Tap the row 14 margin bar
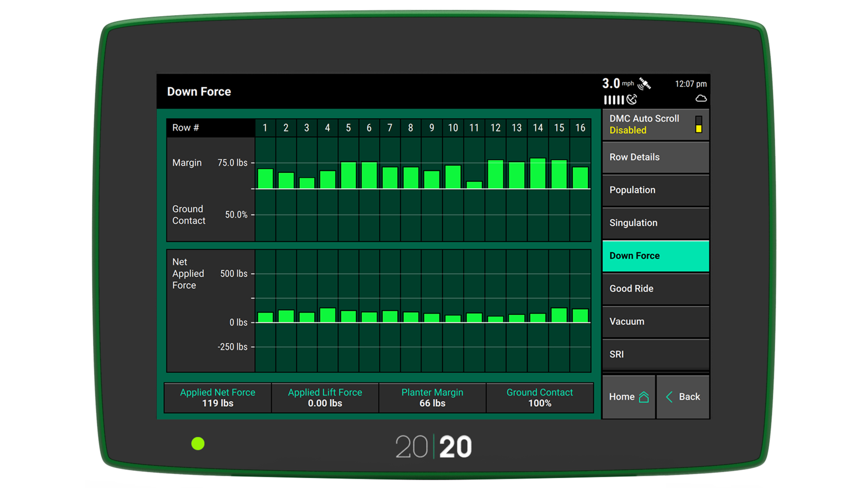868x488 pixels. (x=538, y=173)
